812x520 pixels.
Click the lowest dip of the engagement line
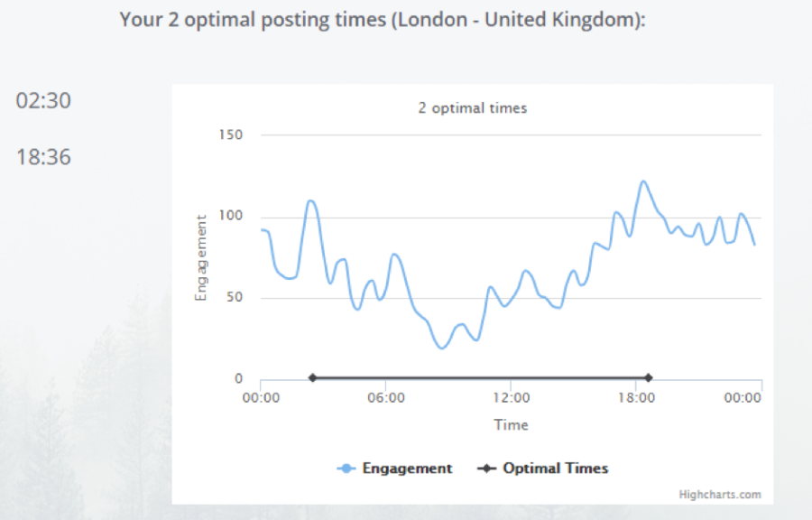point(441,348)
